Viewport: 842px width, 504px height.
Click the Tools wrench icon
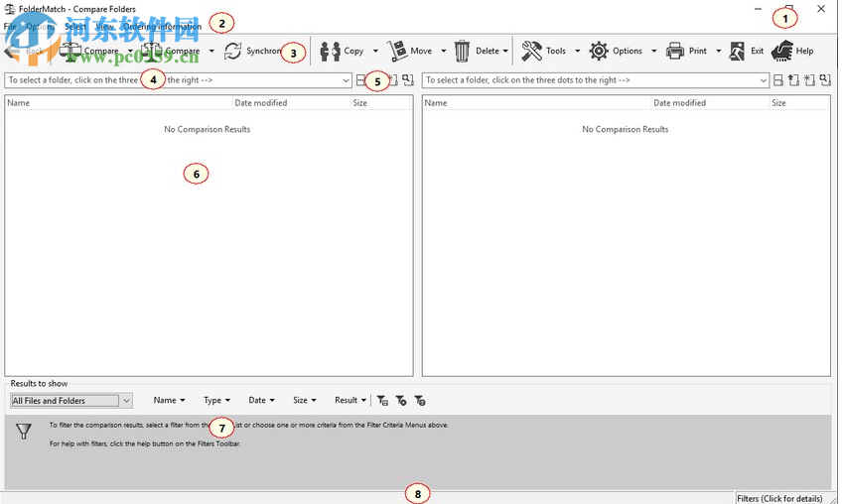click(531, 51)
